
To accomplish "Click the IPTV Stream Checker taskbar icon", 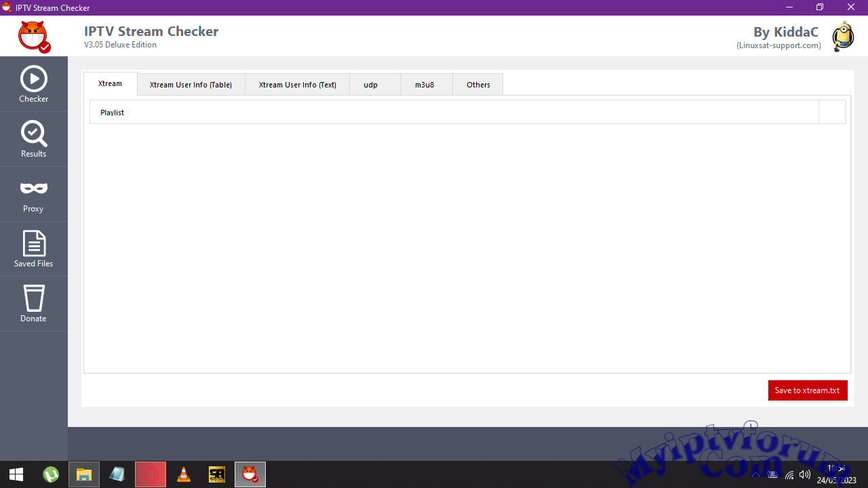I will tap(250, 474).
